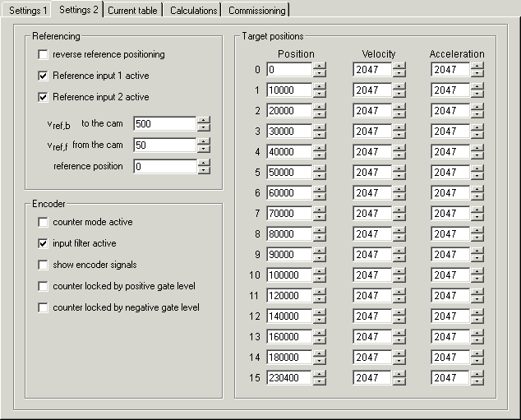521x420 pixels.
Task: Increase row 3 Position with up arrow
Action: click(320, 127)
